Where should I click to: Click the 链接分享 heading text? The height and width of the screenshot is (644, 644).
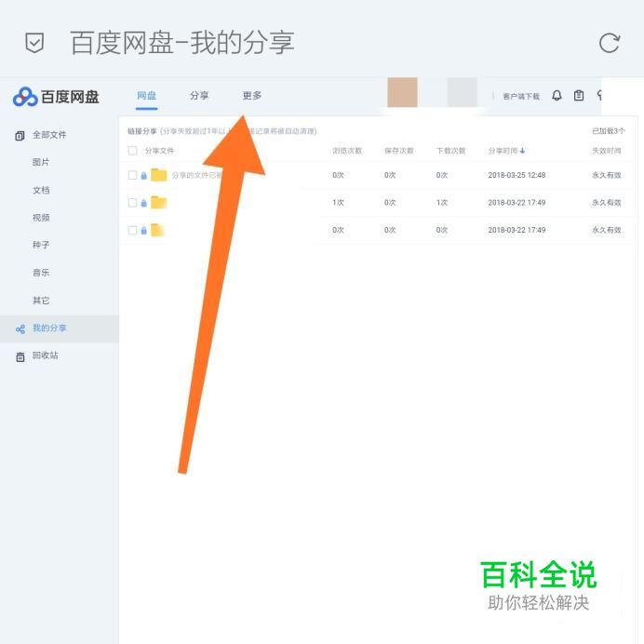pos(142,131)
